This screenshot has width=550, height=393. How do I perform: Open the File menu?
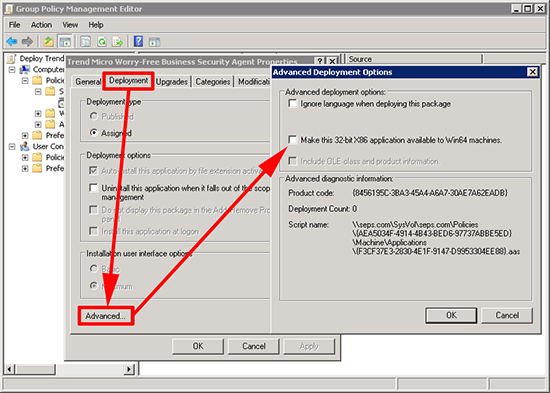(14, 25)
